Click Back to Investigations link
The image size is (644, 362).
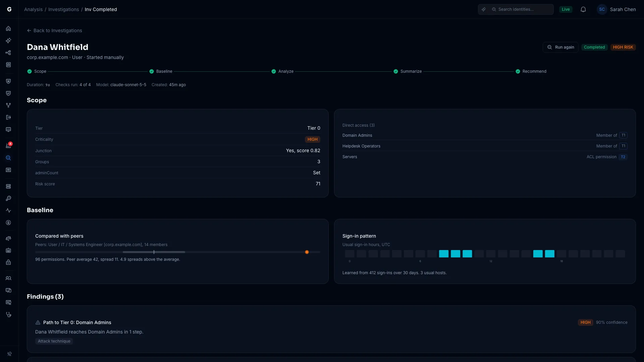click(x=54, y=31)
